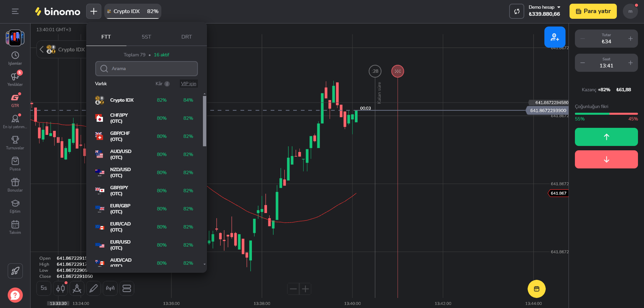Viewport: 644px width, 308px height.
Task: Open chart indicators tool
Action: (77, 289)
